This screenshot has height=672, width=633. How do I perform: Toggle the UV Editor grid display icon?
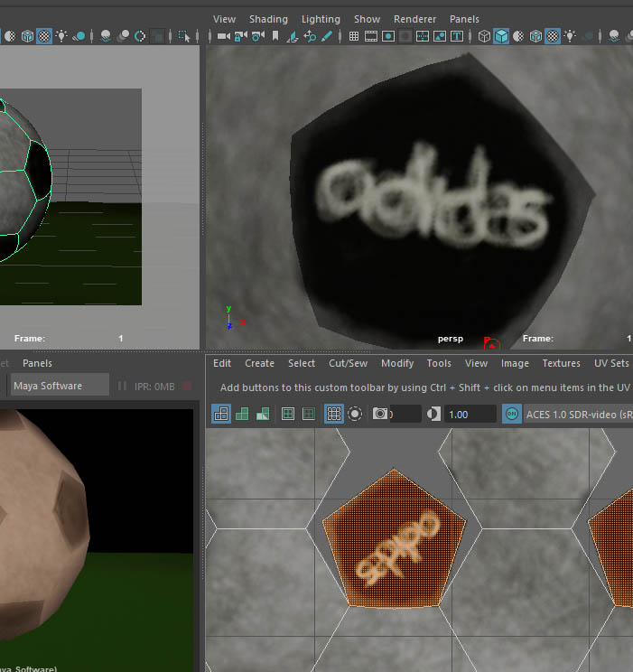pyautogui.click(x=333, y=414)
